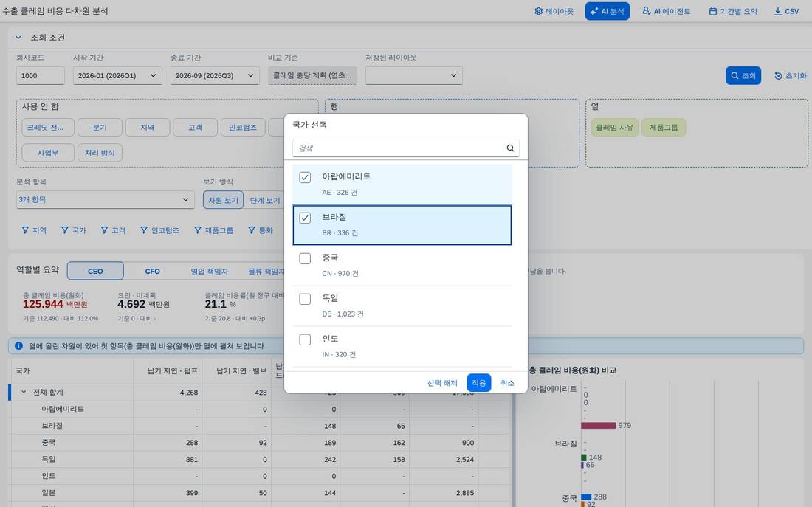Image resolution: width=812 pixels, height=507 pixels.
Task: Select the 영업 책임자 tab
Action: [209, 271]
